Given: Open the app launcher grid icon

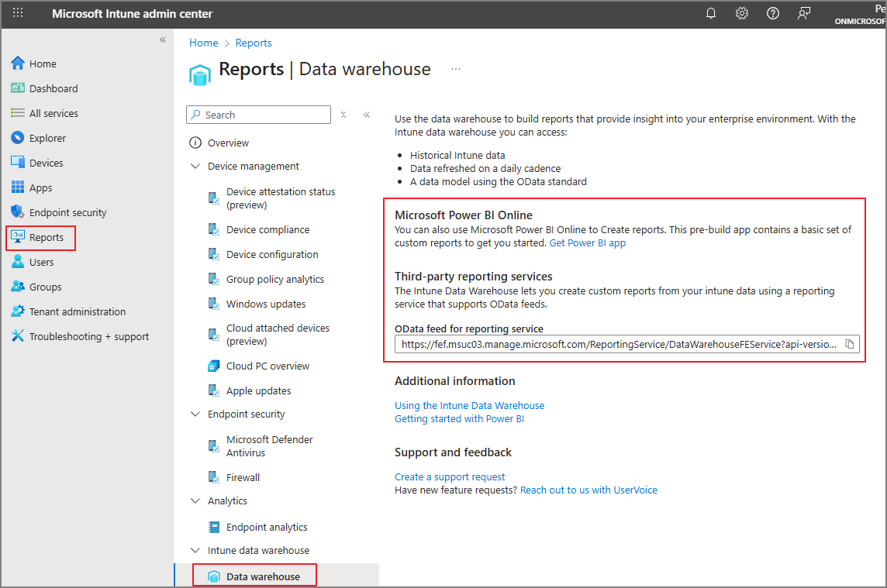Looking at the screenshot, I should point(18,13).
